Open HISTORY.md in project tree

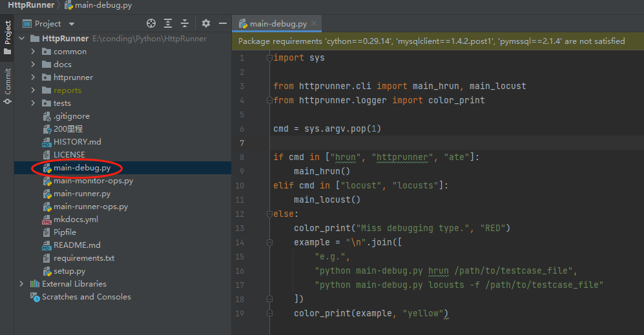tap(78, 141)
